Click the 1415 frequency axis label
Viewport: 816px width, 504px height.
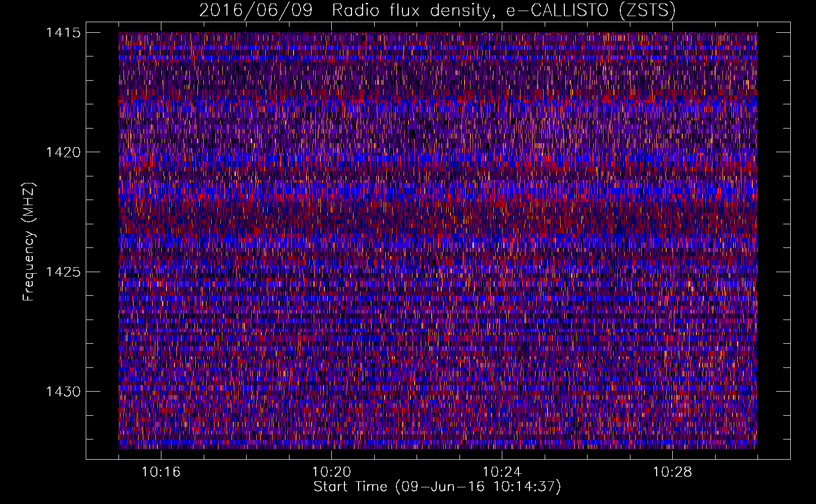(63, 33)
